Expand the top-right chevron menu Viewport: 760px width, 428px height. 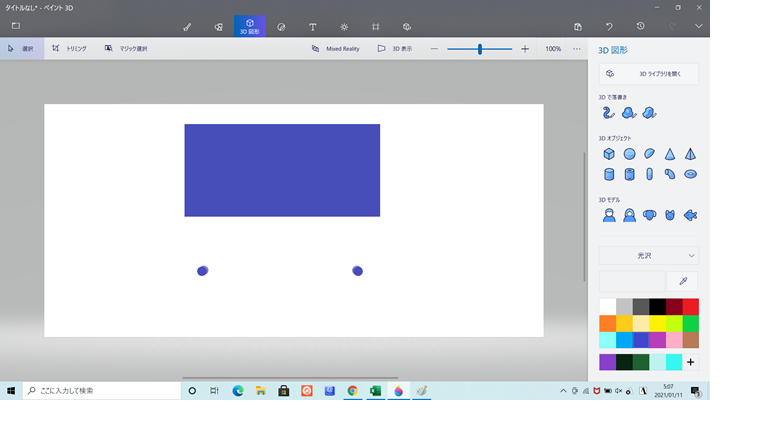pos(698,26)
